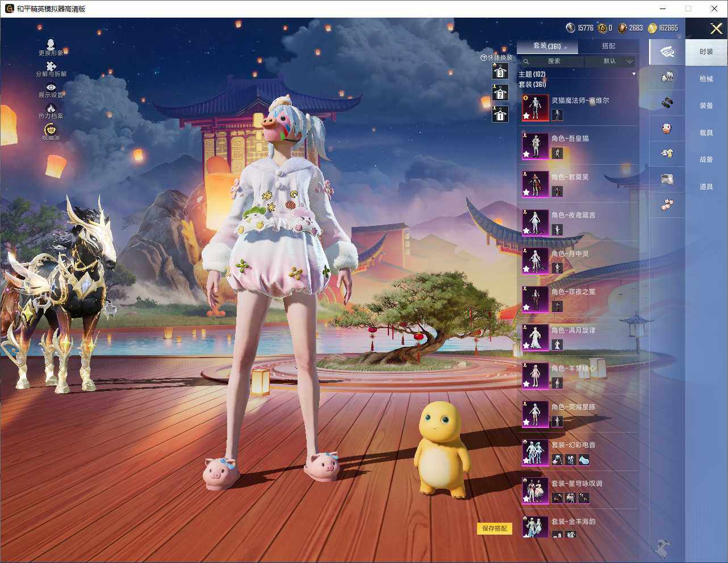This screenshot has height=563, width=728.
Task: Switch to quick outfit slot 2
Action: point(500,93)
